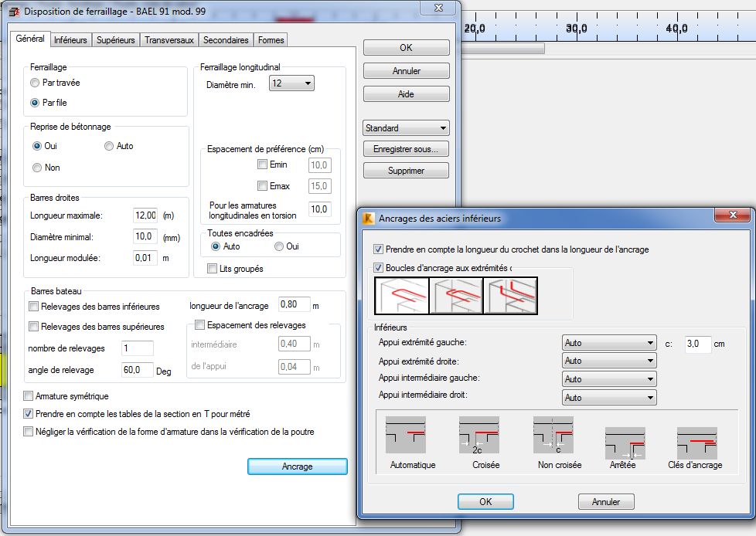Switch to the Secondaires tab
Viewport: 756px width, 536px height.
(x=226, y=40)
